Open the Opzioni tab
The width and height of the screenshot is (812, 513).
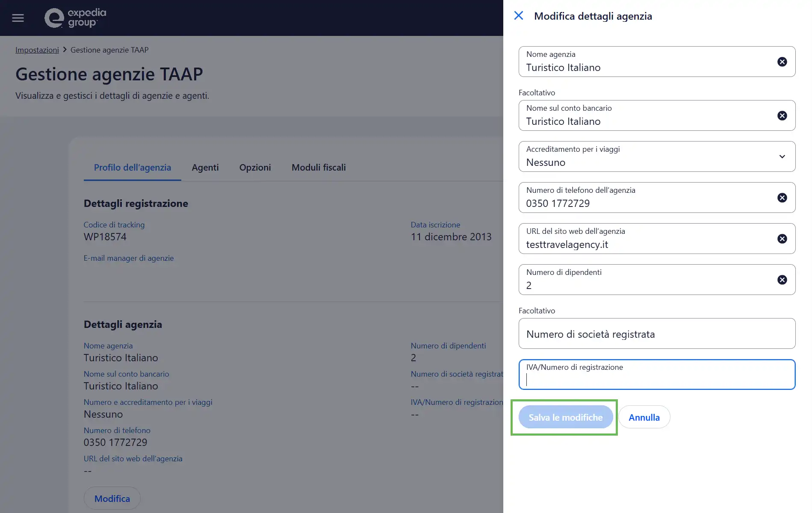point(255,168)
